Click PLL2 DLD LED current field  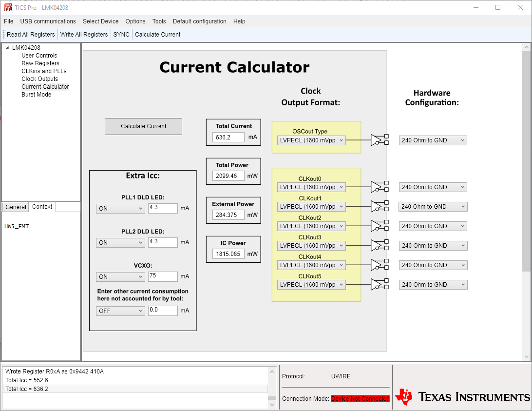tap(163, 242)
